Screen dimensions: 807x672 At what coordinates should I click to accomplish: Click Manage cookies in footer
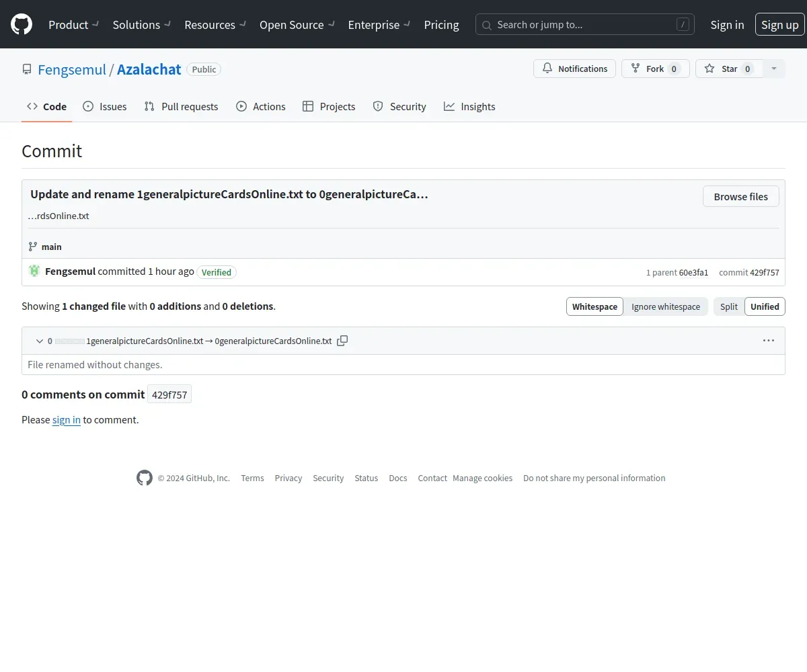[x=482, y=478]
